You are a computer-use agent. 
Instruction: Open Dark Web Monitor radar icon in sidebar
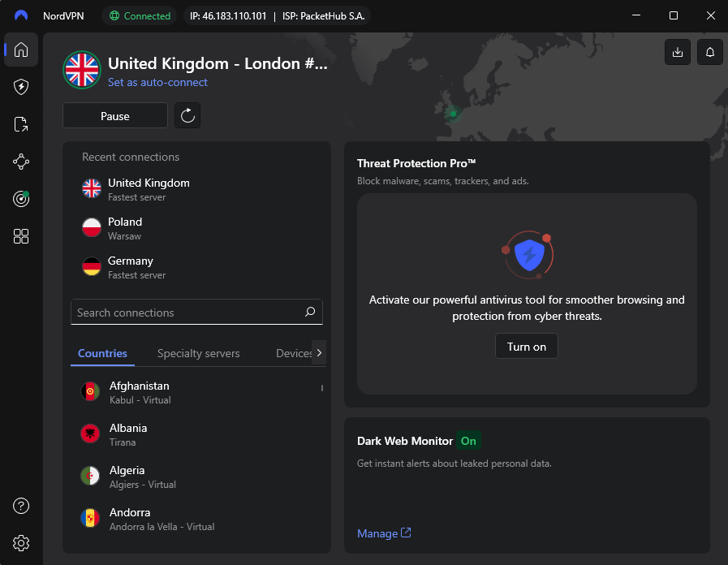click(x=21, y=199)
